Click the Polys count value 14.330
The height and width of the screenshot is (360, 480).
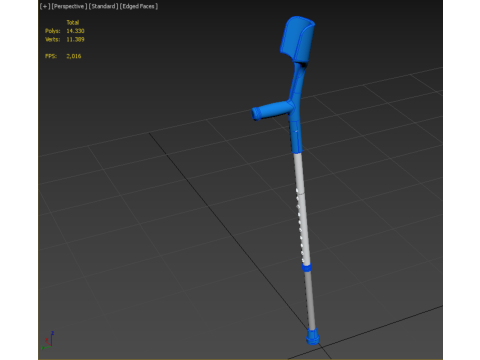[x=75, y=31]
